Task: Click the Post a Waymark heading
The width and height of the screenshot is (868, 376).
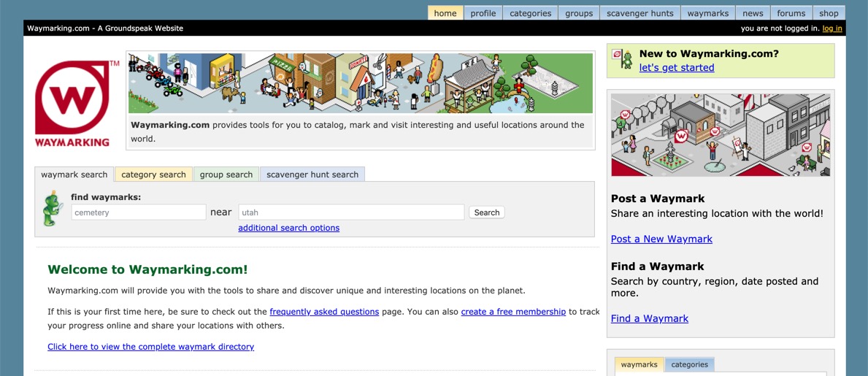Action: pyautogui.click(x=658, y=199)
